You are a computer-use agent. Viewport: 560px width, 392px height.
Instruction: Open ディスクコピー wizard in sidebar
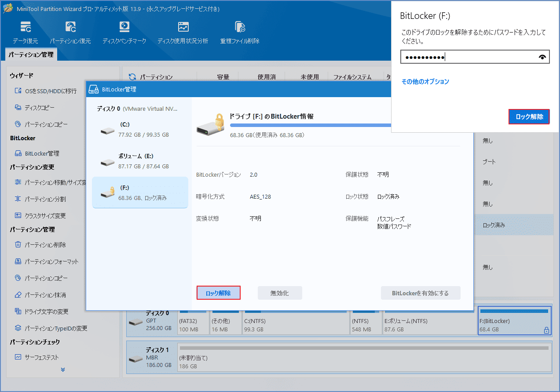coord(35,108)
